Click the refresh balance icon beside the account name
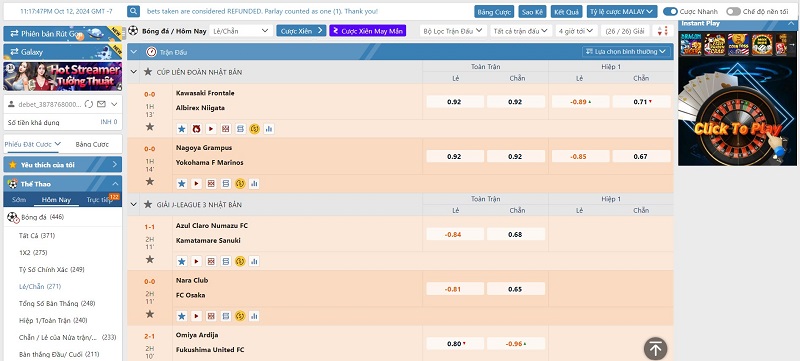800x361 pixels. coord(89,104)
